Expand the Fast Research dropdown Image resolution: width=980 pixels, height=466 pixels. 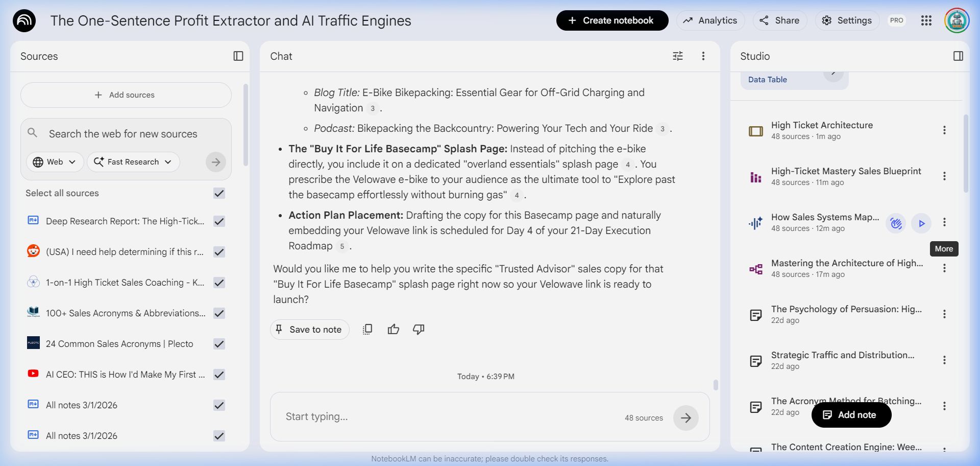click(x=133, y=162)
